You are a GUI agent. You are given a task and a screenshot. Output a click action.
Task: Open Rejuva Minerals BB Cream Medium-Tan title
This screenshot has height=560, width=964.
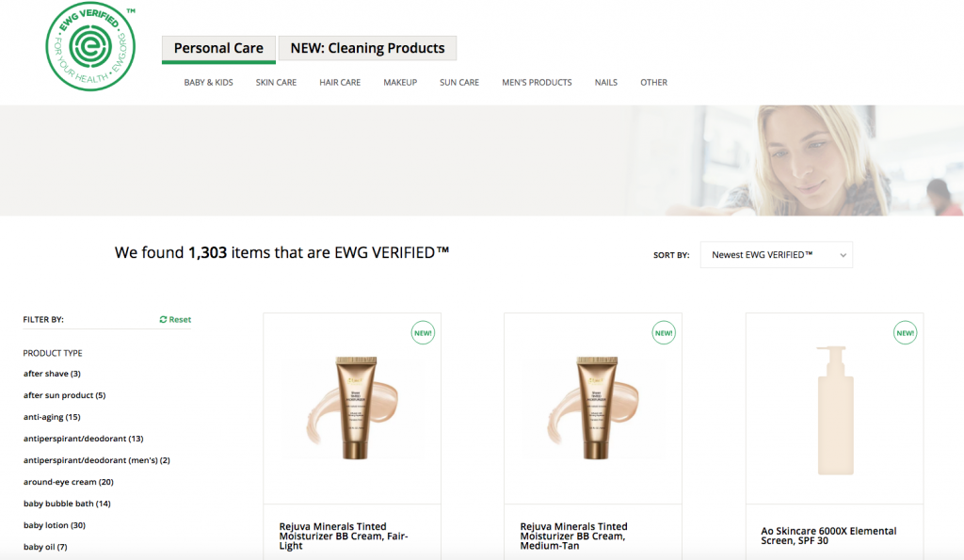pyautogui.click(x=573, y=536)
